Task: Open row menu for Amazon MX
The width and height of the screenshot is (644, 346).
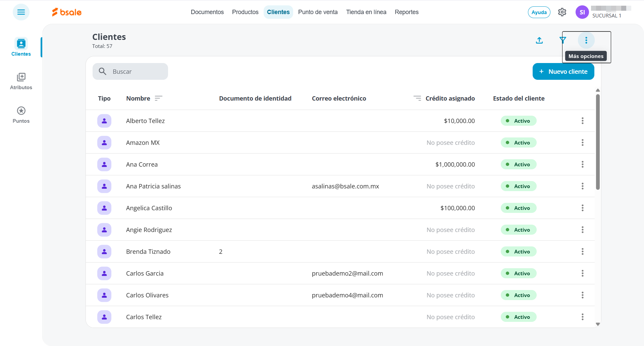Action: [583, 142]
